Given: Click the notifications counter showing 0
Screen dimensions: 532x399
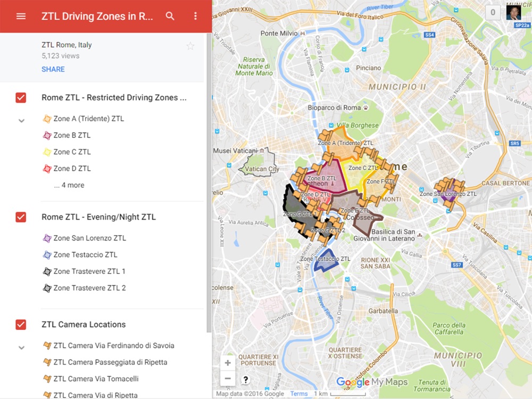Looking at the screenshot, I should click(x=493, y=13).
